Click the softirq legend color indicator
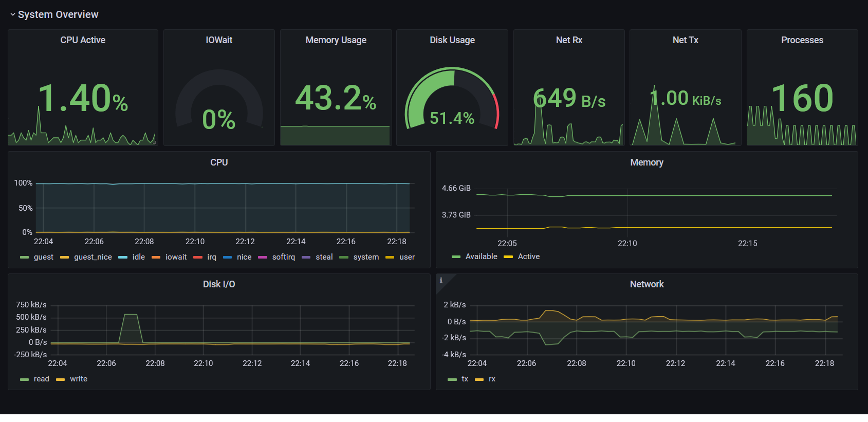 coord(263,258)
